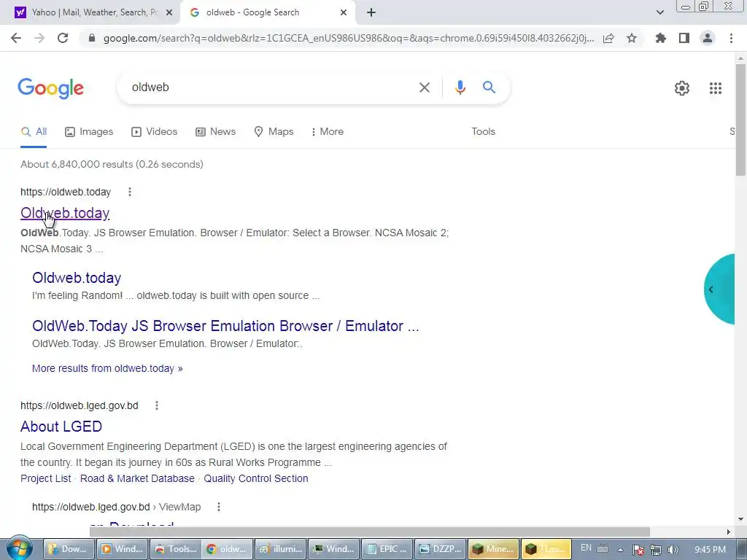Open options for the ViewMap result
Viewport: 747px width, 560px height.
coord(219,507)
